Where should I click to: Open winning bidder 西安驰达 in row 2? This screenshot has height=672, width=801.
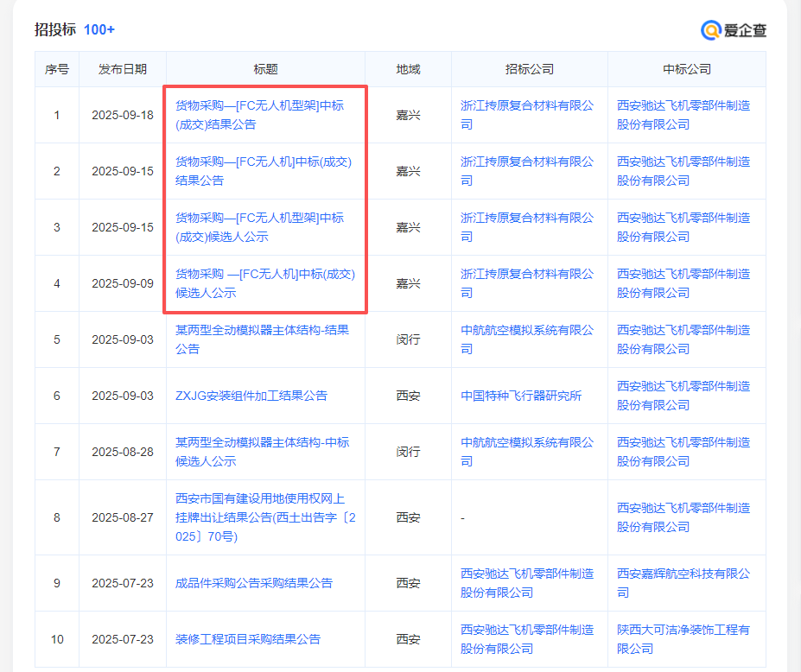coord(683,171)
